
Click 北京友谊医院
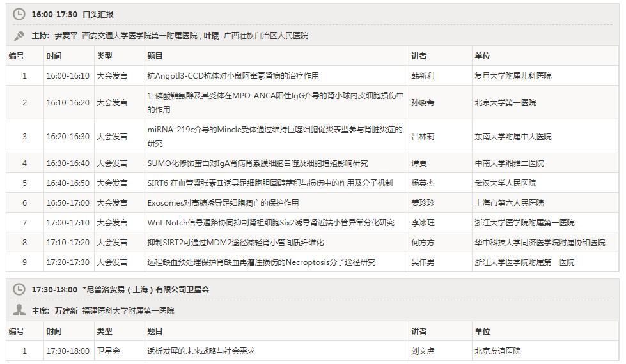coord(497,351)
